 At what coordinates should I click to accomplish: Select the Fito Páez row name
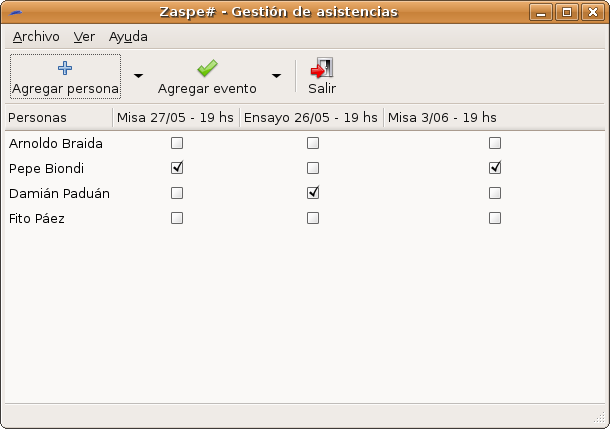tap(36, 218)
